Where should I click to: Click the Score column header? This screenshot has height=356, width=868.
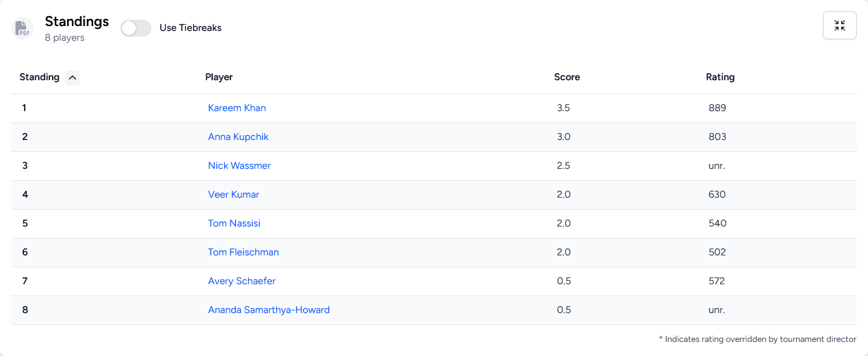click(567, 77)
